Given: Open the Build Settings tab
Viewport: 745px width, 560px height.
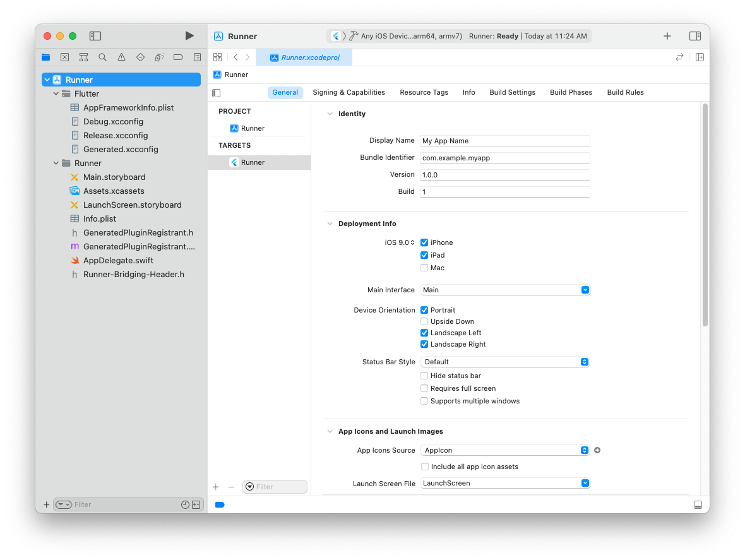Looking at the screenshot, I should pyautogui.click(x=512, y=92).
